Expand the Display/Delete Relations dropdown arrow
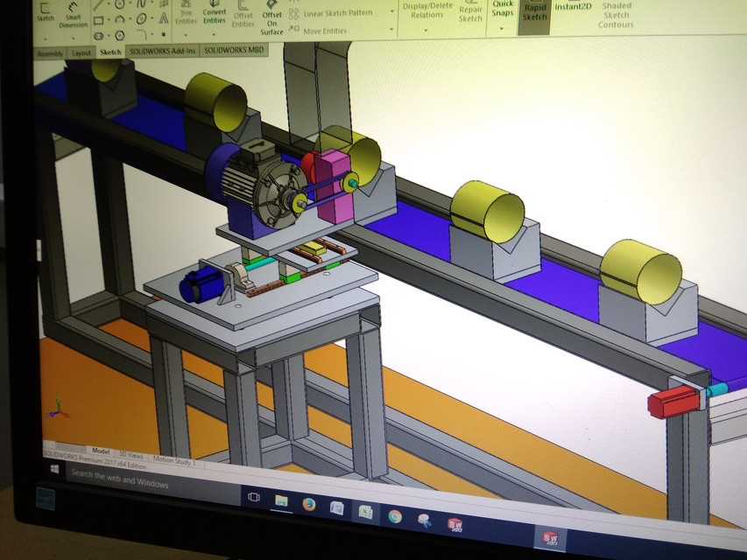This screenshot has height=560, width=747. (x=426, y=30)
